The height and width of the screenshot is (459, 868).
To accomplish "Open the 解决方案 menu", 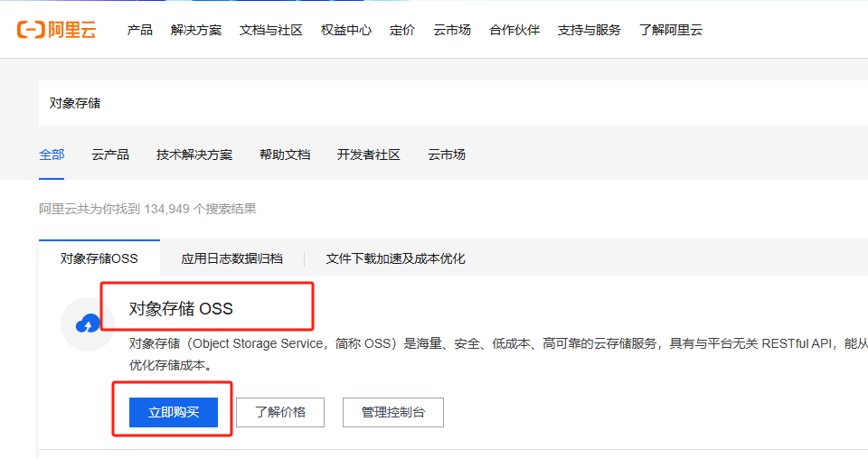I will tap(196, 30).
